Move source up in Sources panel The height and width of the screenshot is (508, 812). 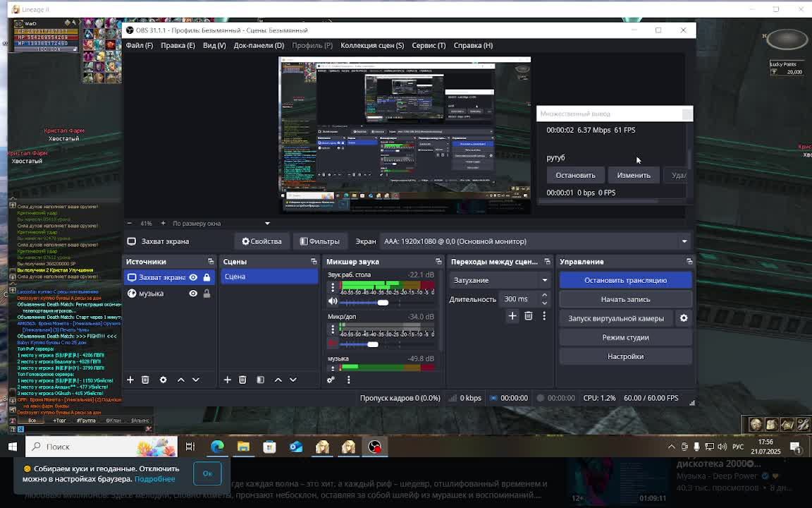[x=180, y=380]
